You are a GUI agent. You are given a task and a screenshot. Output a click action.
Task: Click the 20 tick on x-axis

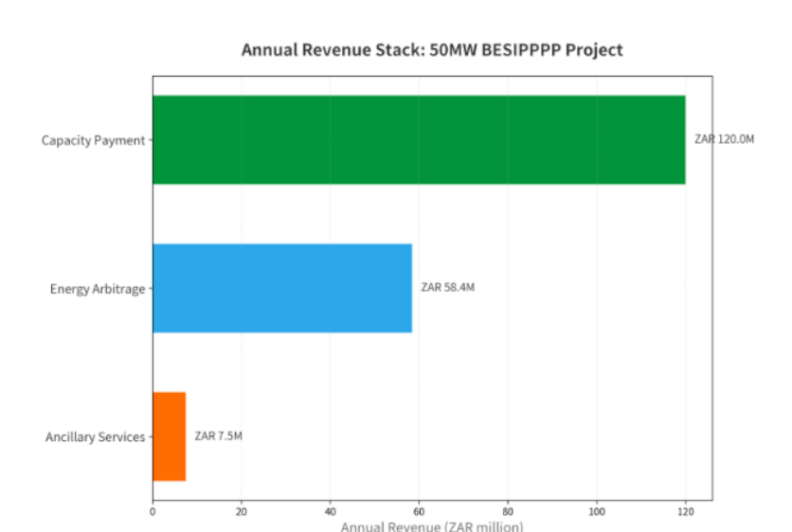tap(242, 511)
